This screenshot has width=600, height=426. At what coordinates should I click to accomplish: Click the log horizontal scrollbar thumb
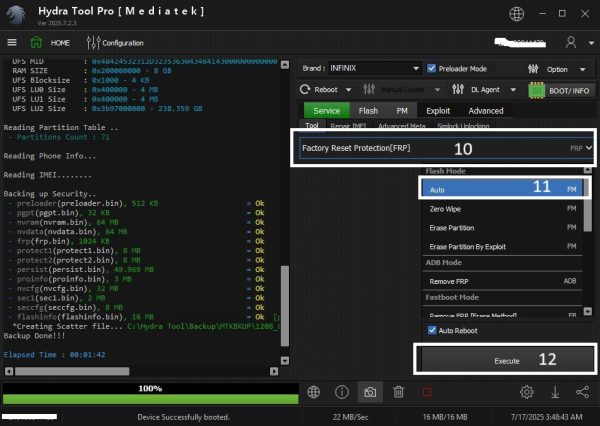point(72,371)
